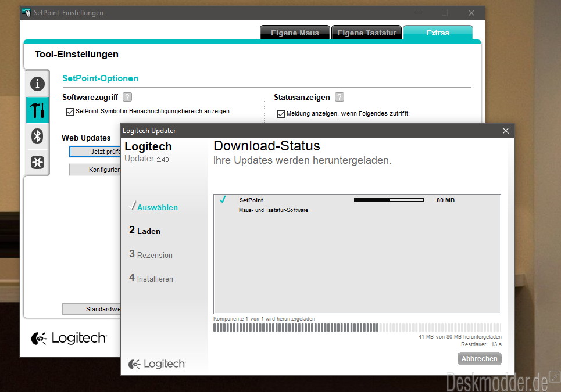The image size is (561, 392).
Task: Click the help icon next to Statusanzeigen
Action: coord(340,97)
